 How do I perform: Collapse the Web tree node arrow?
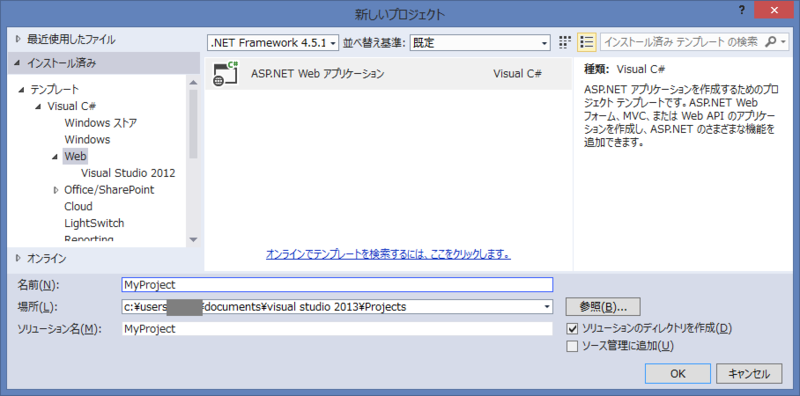tap(55, 157)
